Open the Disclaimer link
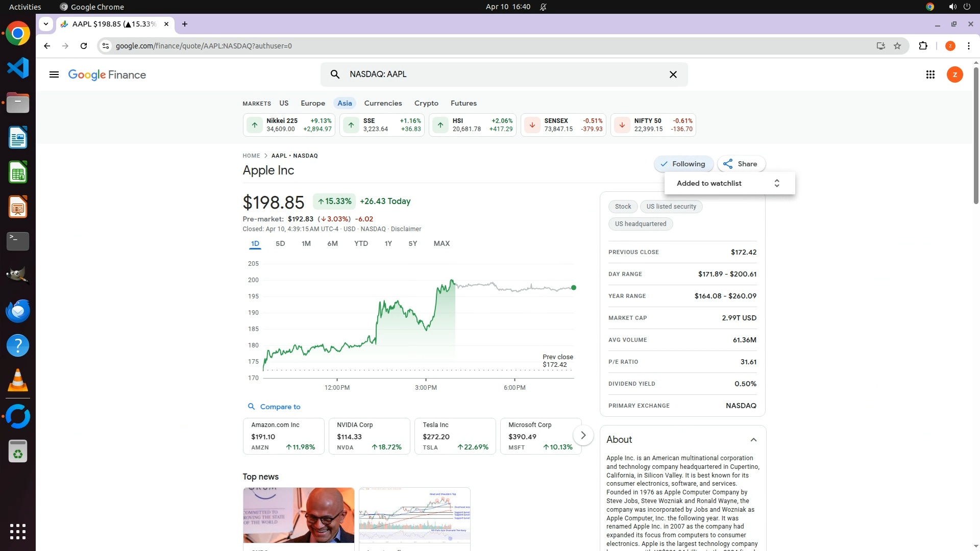The height and width of the screenshot is (551, 980). pyautogui.click(x=406, y=229)
